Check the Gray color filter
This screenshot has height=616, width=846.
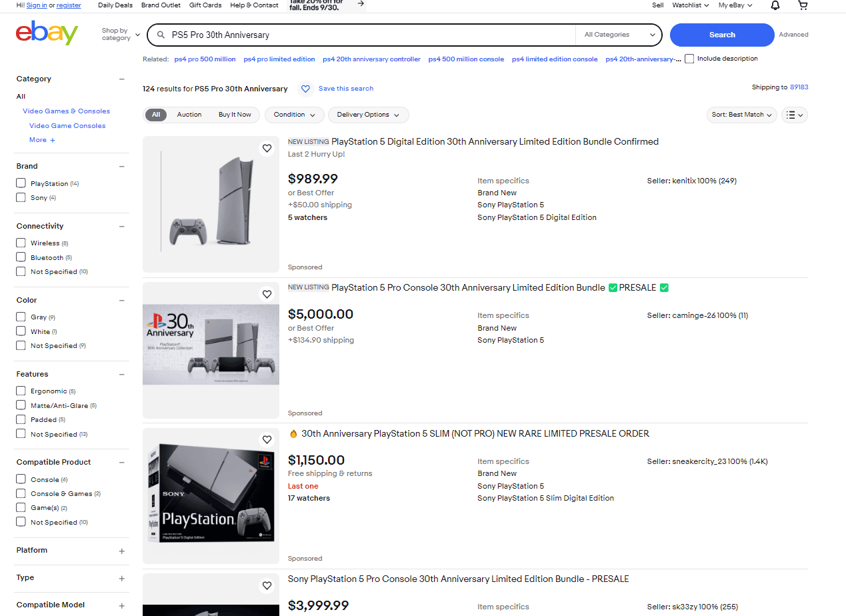tap(21, 317)
